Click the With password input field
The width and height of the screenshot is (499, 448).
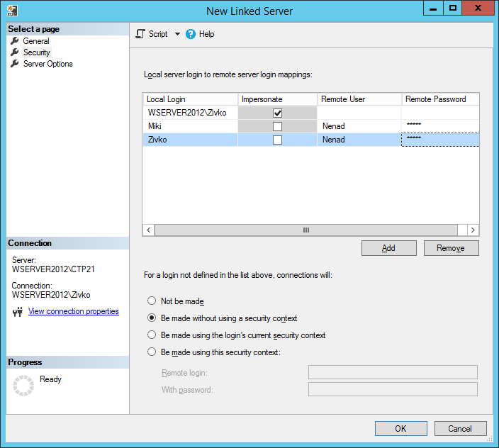[x=393, y=389]
